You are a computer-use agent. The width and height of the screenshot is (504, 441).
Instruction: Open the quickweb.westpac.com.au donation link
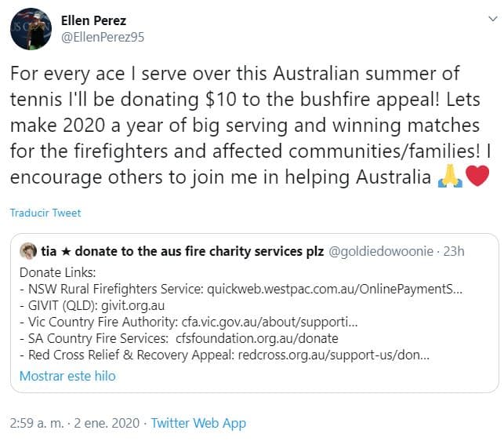(335, 290)
